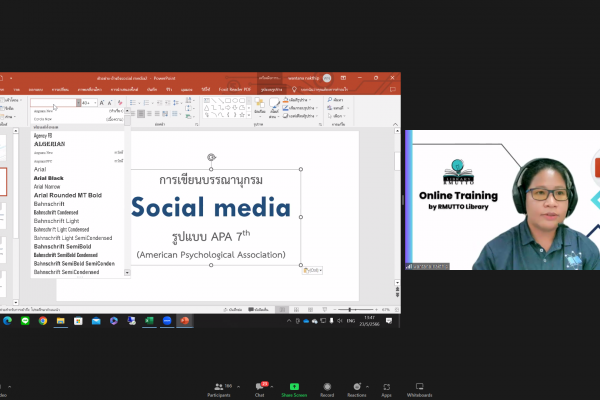Open the Zoom Chat panel
The width and height of the screenshot is (600, 400).
click(x=260, y=390)
